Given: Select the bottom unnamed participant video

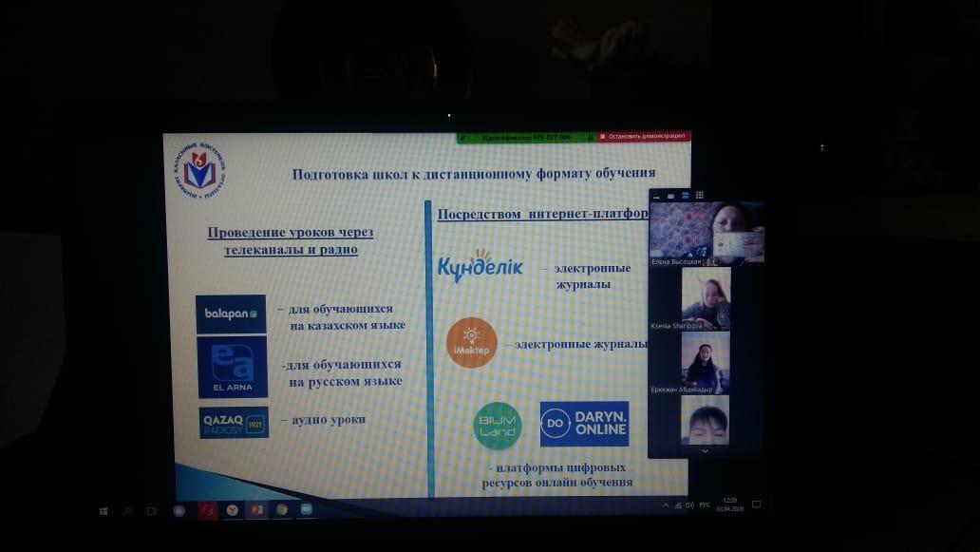Looking at the screenshot, I should pos(705,421).
